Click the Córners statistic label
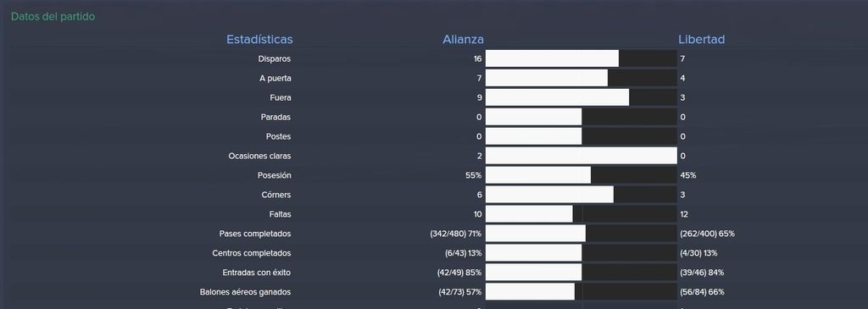 click(x=276, y=195)
